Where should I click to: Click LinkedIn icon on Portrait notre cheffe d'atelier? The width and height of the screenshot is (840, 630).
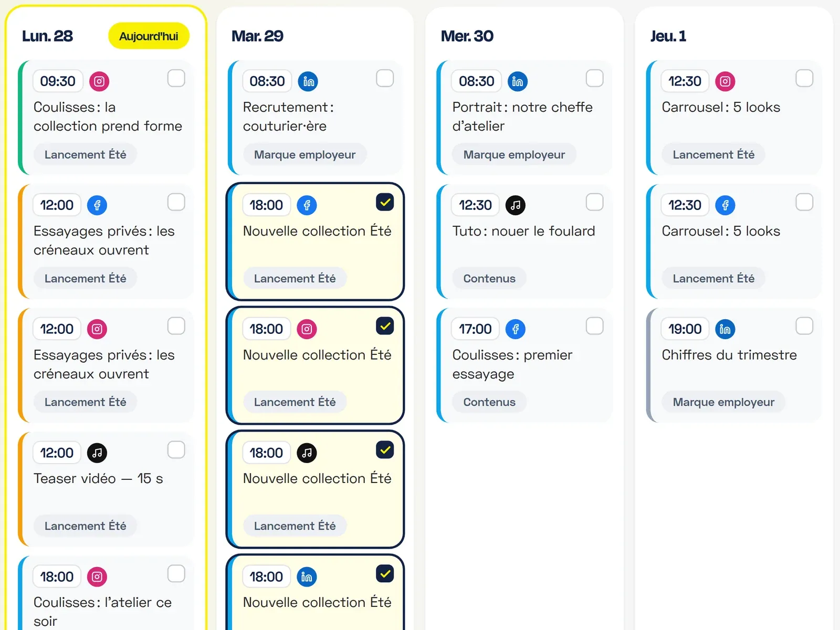click(518, 81)
